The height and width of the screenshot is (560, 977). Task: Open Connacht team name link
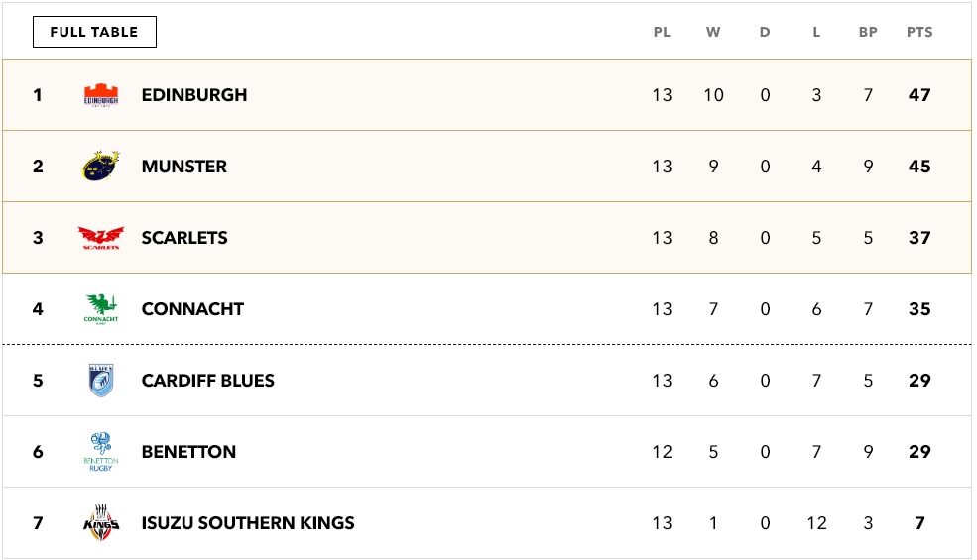point(192,309)
